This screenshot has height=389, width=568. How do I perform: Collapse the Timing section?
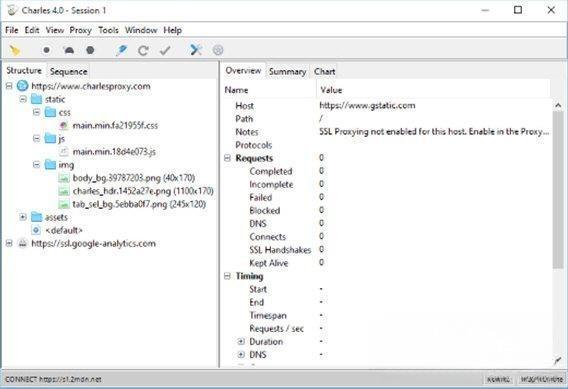point(227,276)
